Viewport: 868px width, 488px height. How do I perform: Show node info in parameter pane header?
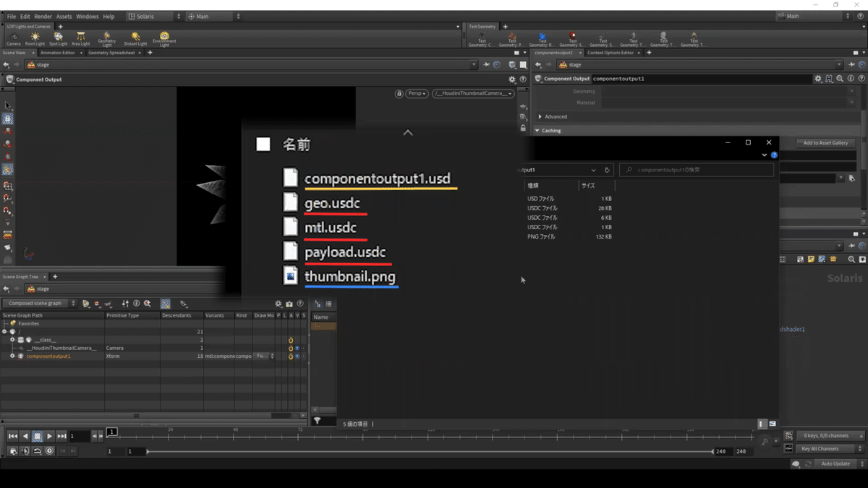pos(851,79)
